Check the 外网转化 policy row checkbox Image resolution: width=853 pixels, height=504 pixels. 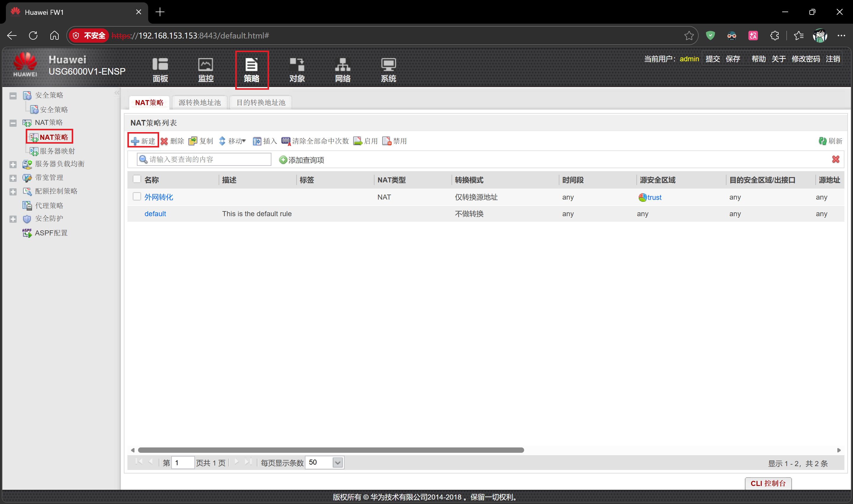coord(137,197)
